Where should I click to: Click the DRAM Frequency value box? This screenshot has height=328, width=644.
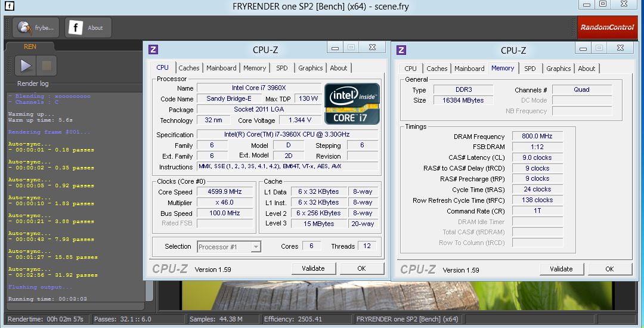[x=537, y=137]
